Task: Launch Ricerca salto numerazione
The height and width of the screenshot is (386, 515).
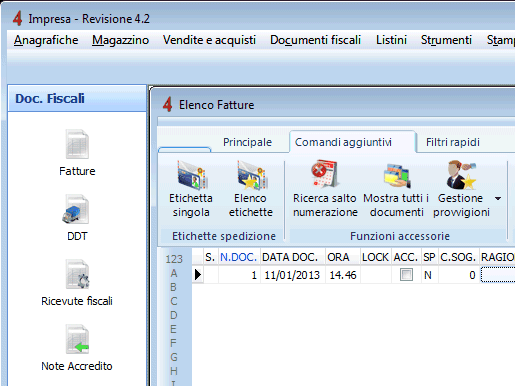Action: click(x=325, y=188)
